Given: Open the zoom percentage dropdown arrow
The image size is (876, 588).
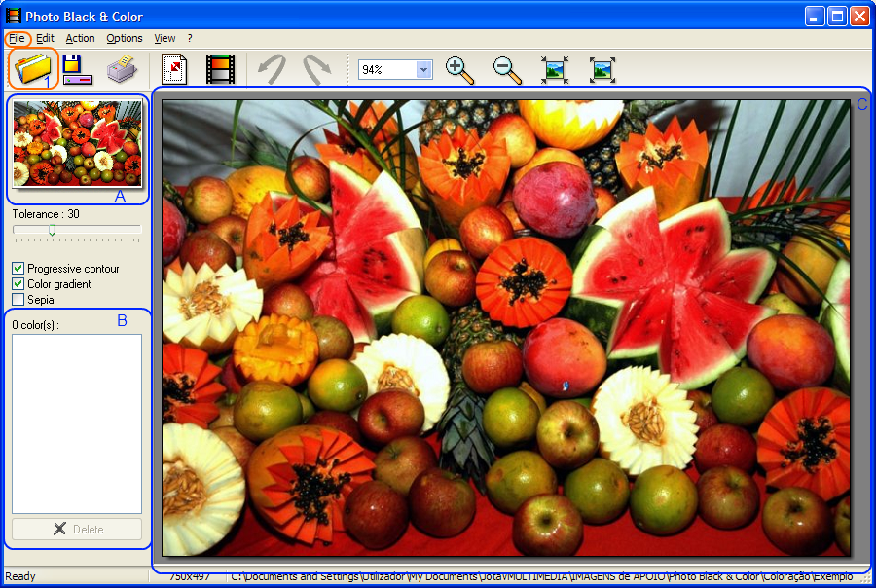Looking at the screenshot, I should tap(424, 70).
